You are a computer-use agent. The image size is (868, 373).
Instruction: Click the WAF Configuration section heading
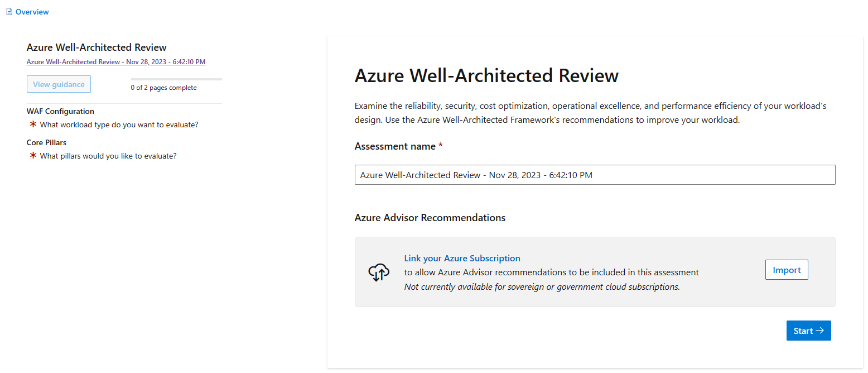pos(60,111)
